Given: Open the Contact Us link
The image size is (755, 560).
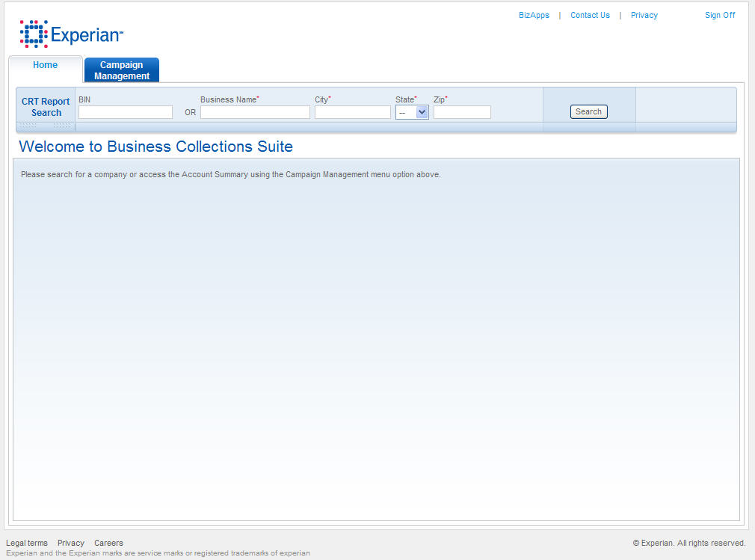Looking at the screenshot, I should click(590, 16).
